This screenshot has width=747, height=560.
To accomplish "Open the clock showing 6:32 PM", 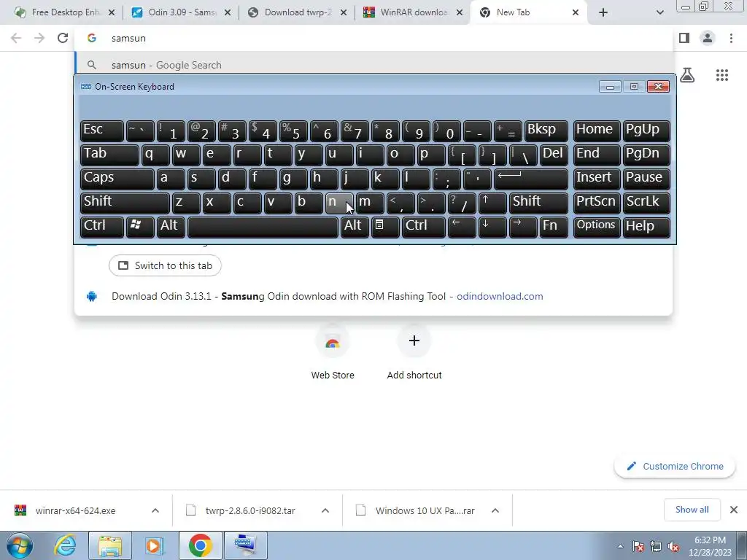I will pyautogui.click(x=710, y=546).
